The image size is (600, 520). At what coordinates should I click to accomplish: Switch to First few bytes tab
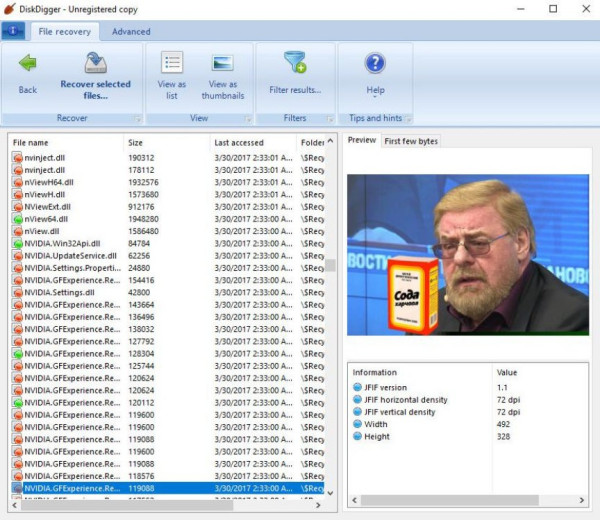[411, 141]
